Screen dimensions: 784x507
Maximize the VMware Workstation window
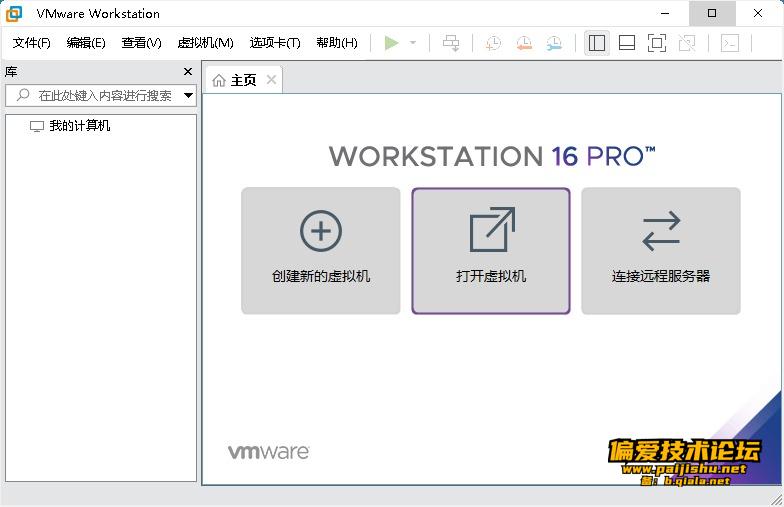712,14
